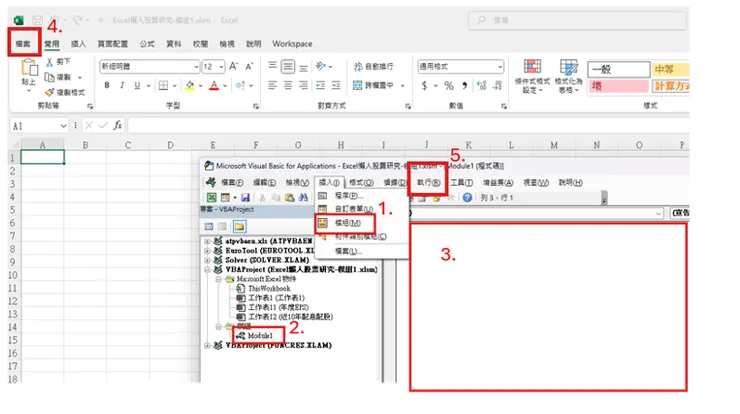Choose UserForm in VBA Insert menu
This screenshot has width=740, height=414.
point(351,209)
